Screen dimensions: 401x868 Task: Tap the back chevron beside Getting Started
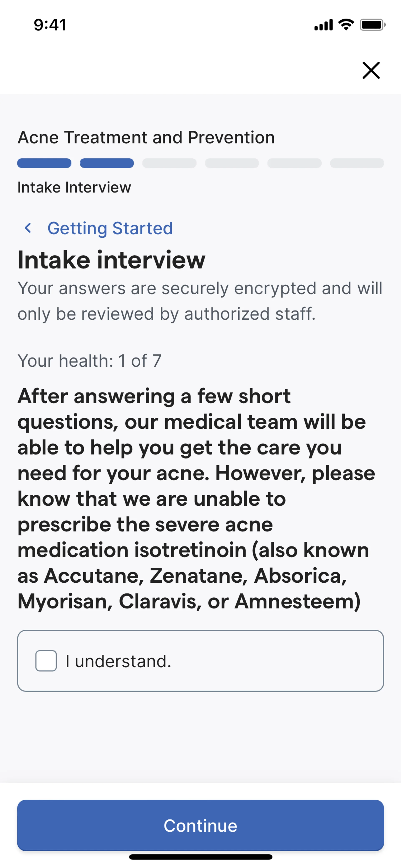pyautogui.click(x=28, y=228)
